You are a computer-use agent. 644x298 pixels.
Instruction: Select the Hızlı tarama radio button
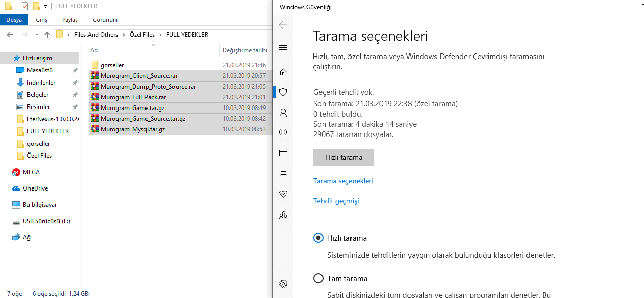tap(318, 238)
